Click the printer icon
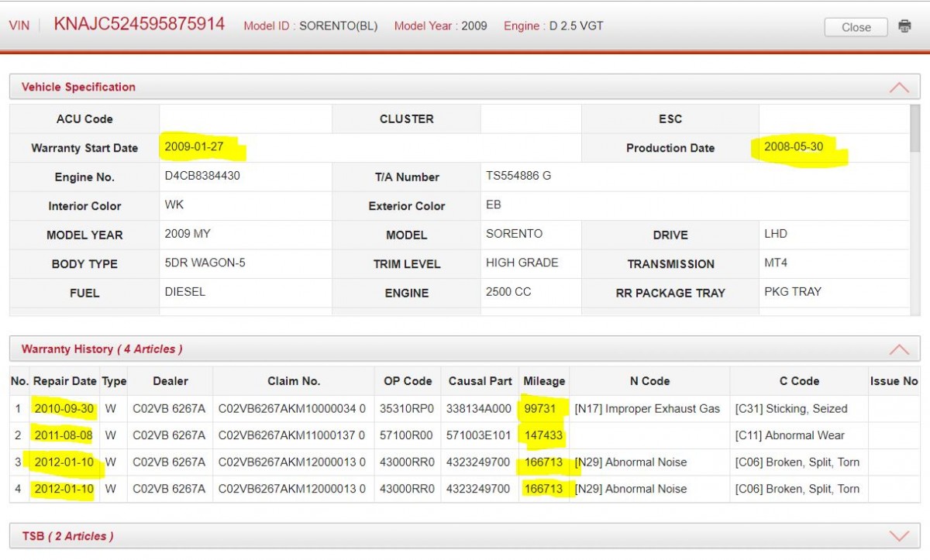Screen dimensions: 930x560 point(904,26)
